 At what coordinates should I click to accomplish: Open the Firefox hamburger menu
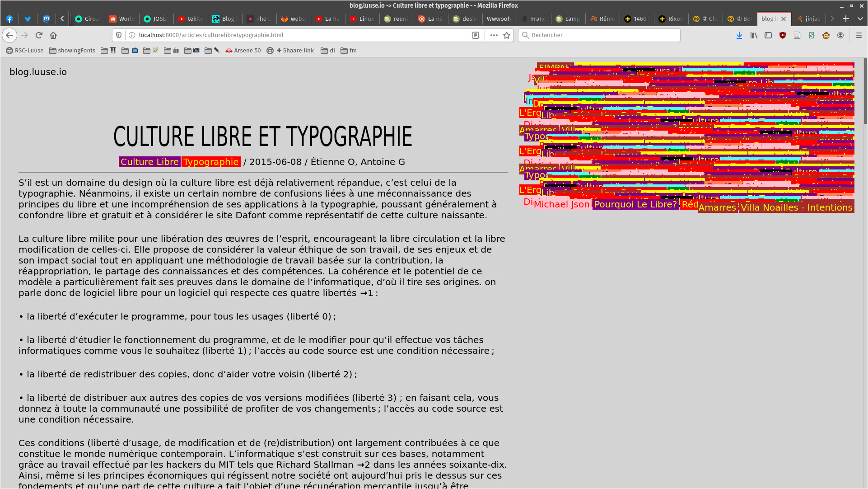[x=859, y=35]
